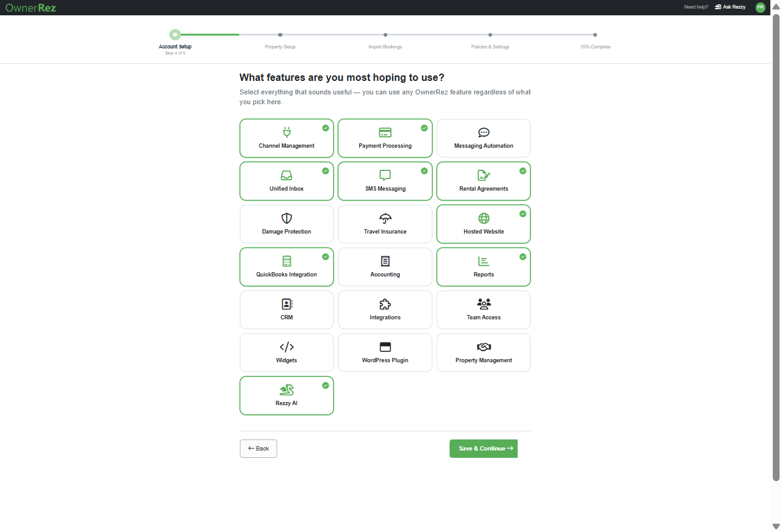The width and height of the screenshot is (782, 532).
Task: Uncheck the QuickBooks Integration green checkmark
Action: [x=326, y=257]
